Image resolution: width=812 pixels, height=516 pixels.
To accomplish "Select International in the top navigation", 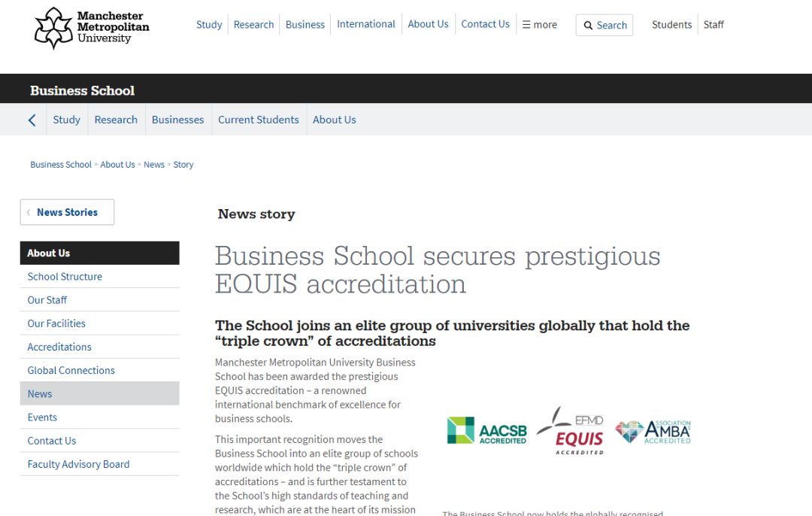I will coord(365,24).
